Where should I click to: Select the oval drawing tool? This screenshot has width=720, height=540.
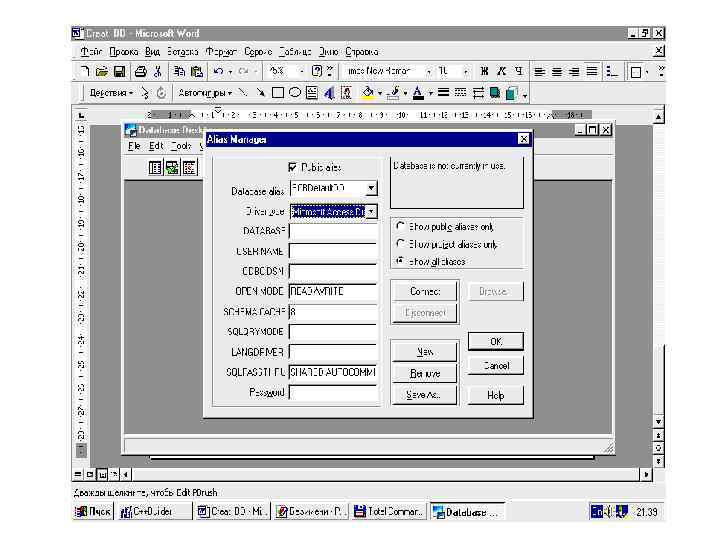[x=295, y=93]
